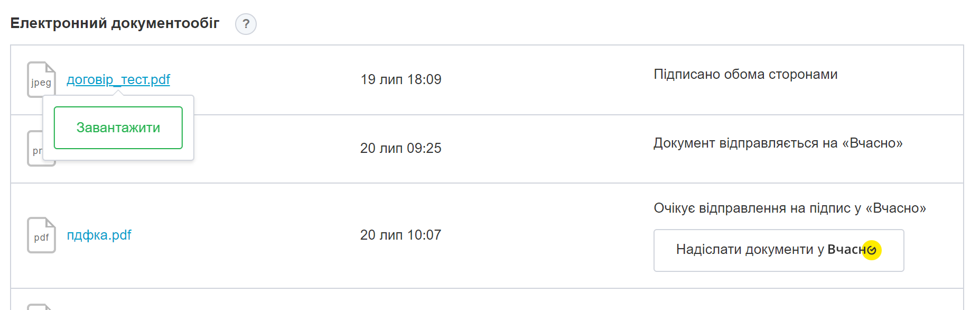Click the Електронний документообіг heading
This screenshot has height=310, width=980.
tap(115, 23)
